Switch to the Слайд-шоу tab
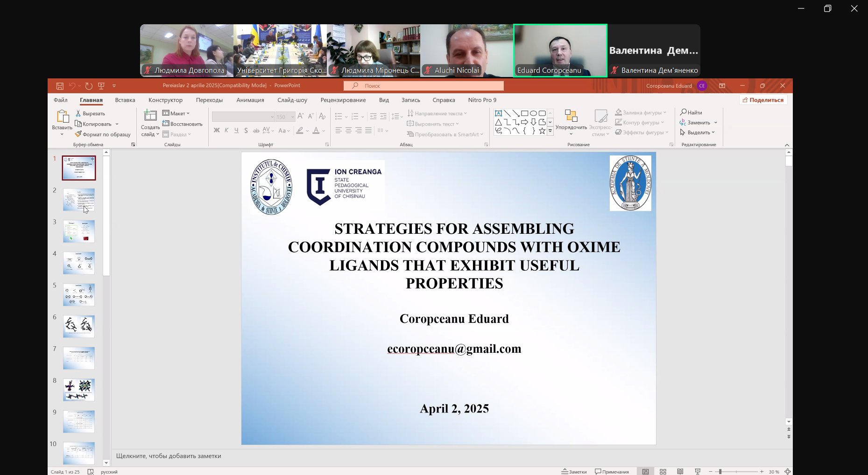Screen dimensions: 868x475 pos(292,100)
